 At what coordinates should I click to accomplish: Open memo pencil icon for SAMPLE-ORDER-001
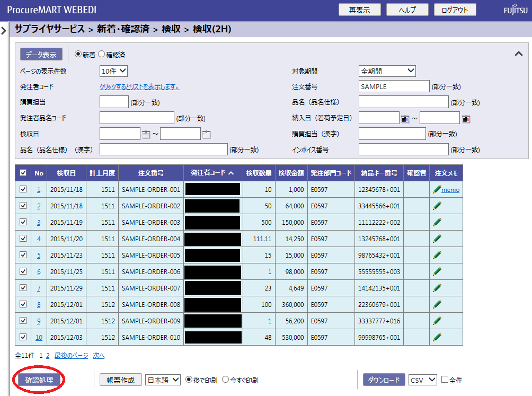click(437, 189)
